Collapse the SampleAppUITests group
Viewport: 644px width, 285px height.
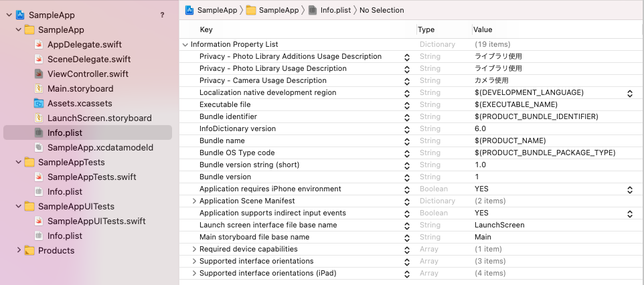click(18, 207)
